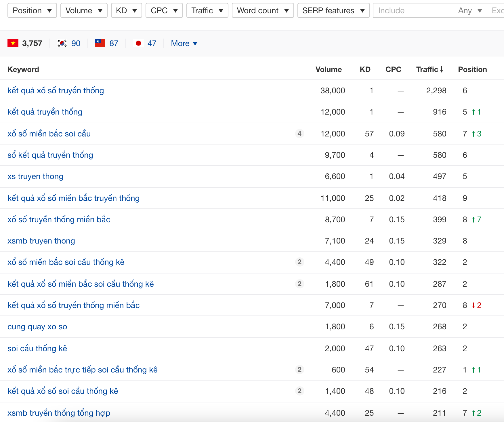
Task: Click traffic value 497
Action: pos(440,176)
